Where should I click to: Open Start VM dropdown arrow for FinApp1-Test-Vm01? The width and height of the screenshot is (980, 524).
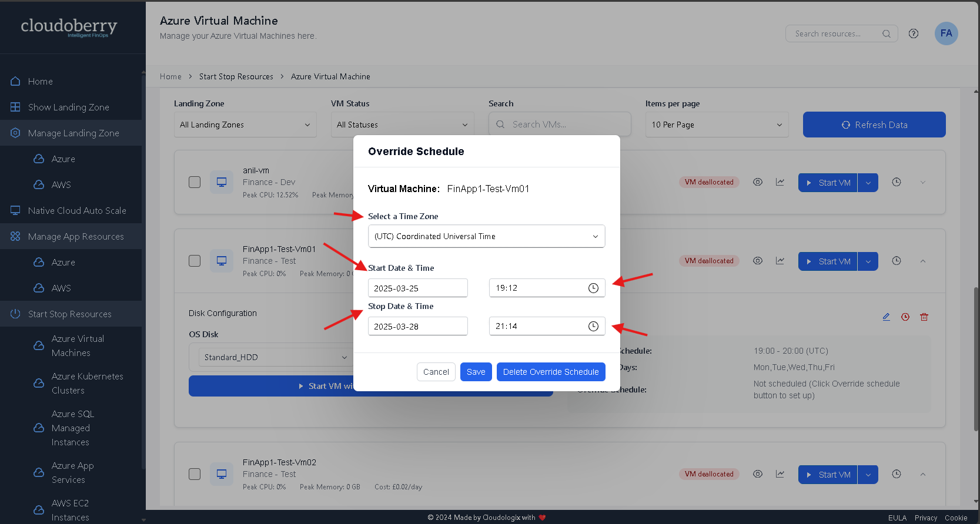pos(868,261)
